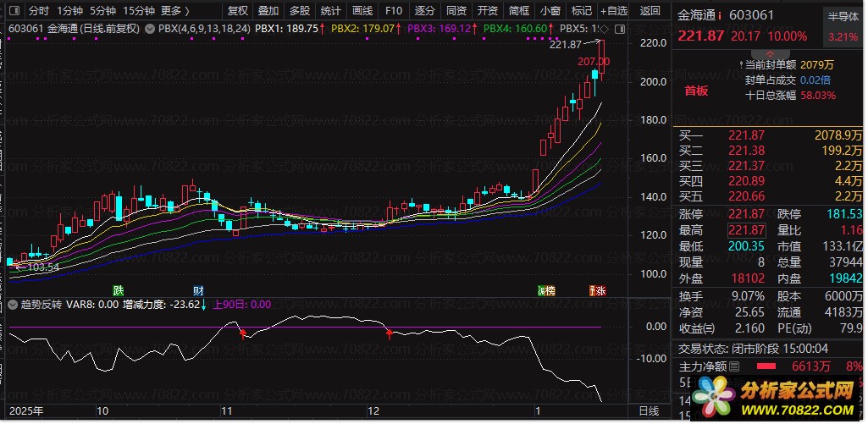Select the 15分钟 period tab
Screen dimensions: 868x424
click(x=139, y=11)
